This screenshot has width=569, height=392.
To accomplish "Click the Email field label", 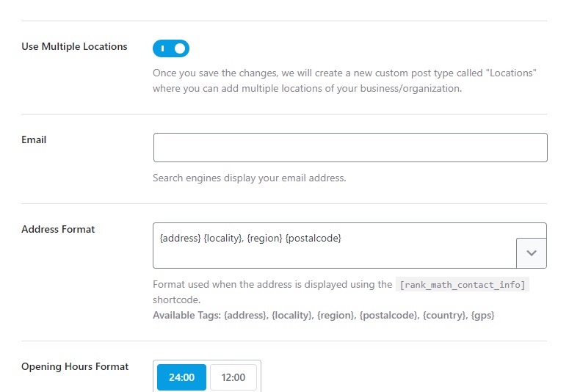I will click(x=34, y=139).
